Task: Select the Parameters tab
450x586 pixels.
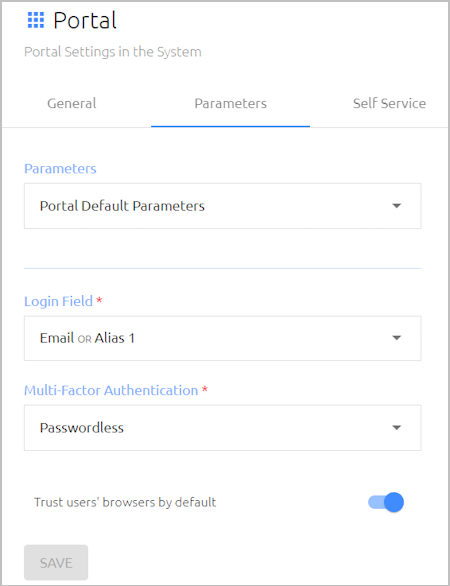Action: click(x=231, y=103)
